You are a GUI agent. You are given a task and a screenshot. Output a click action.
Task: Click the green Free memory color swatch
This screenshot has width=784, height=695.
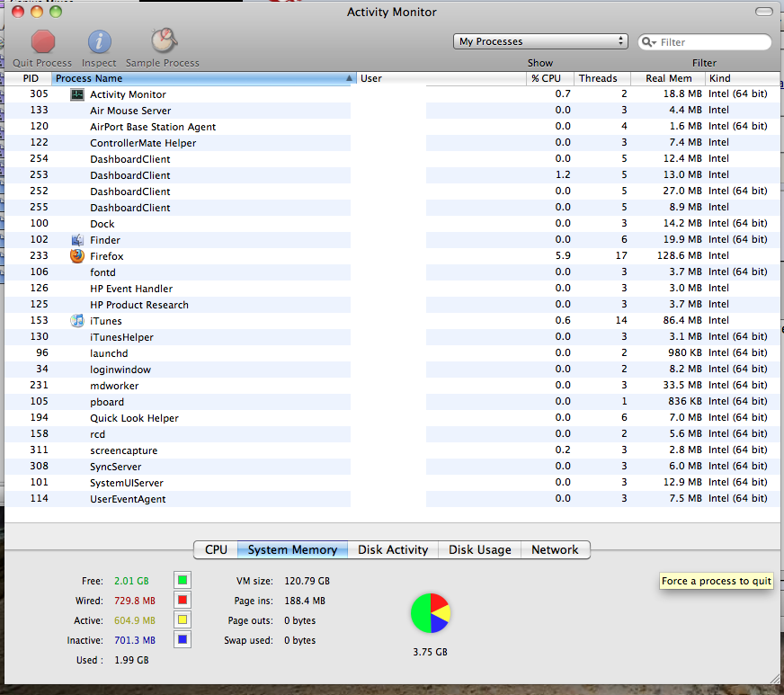click(183, 581)
